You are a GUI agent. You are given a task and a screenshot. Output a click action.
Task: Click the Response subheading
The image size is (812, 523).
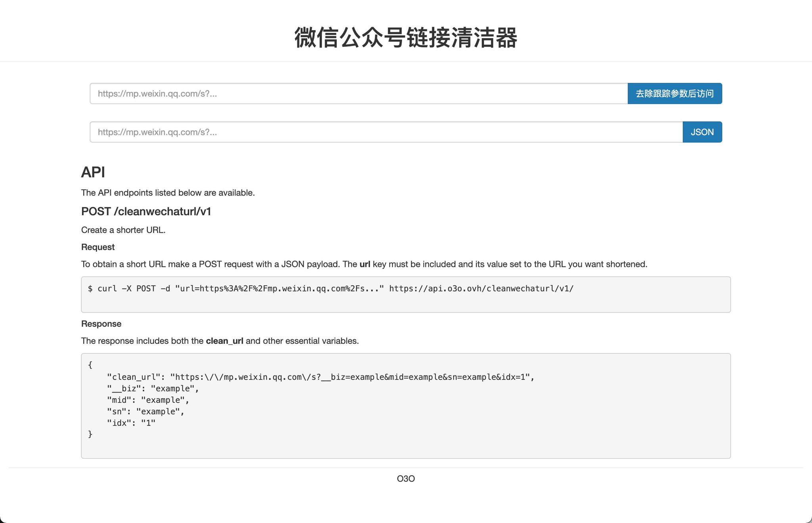(x=101, y=324)
